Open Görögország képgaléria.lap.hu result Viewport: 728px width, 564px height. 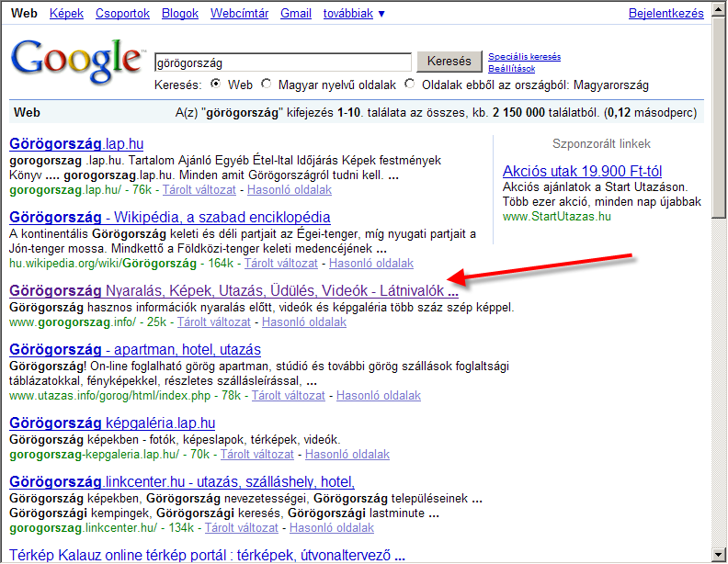112,423
